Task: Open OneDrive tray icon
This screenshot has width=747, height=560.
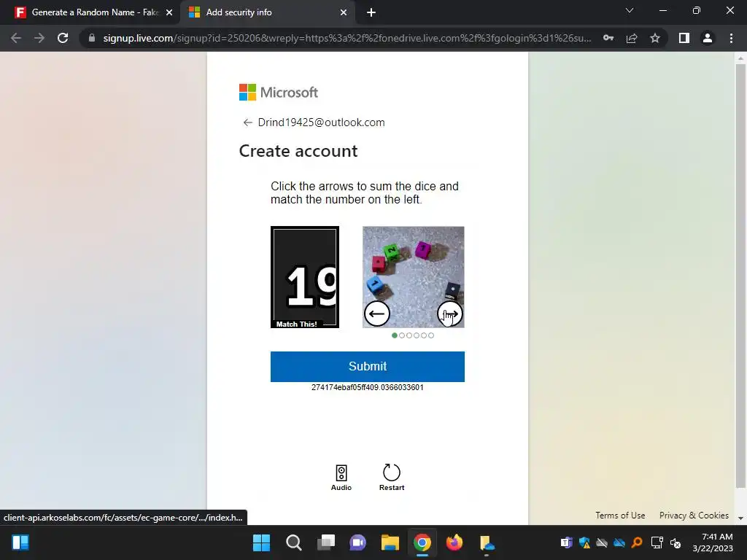Action: pos(619,542)
